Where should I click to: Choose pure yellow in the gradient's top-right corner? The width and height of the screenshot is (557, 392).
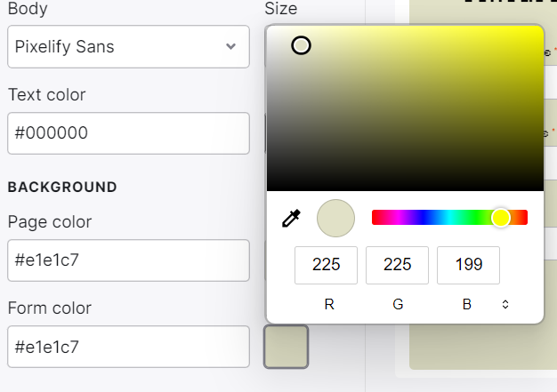pos(541,28)
